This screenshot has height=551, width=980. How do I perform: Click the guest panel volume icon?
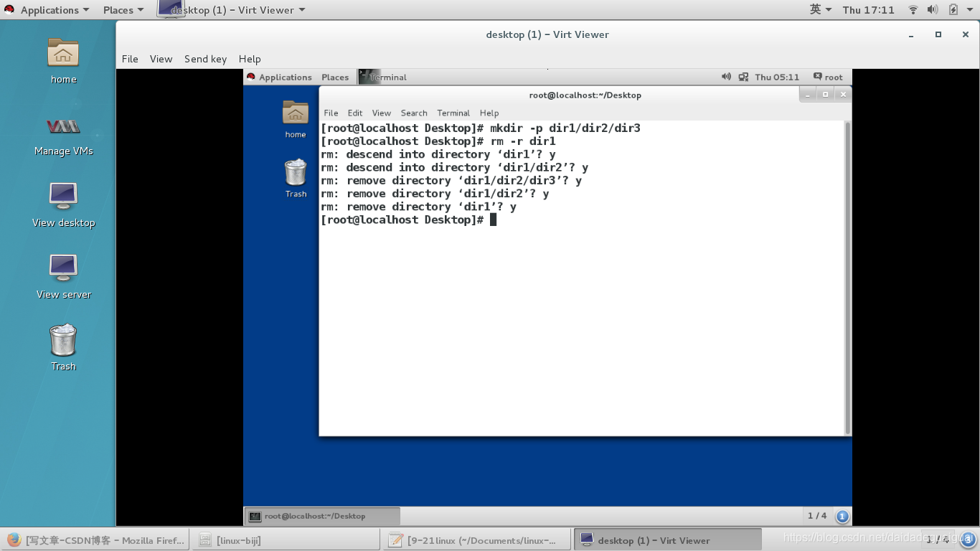tap(726, 77)
